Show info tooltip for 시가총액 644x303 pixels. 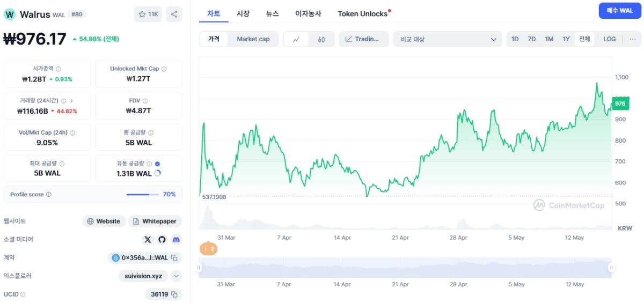coord(58,69)
